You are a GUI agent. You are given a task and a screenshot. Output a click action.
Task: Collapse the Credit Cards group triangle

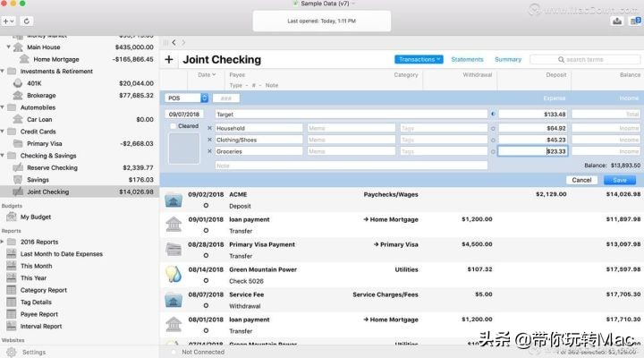3,132
